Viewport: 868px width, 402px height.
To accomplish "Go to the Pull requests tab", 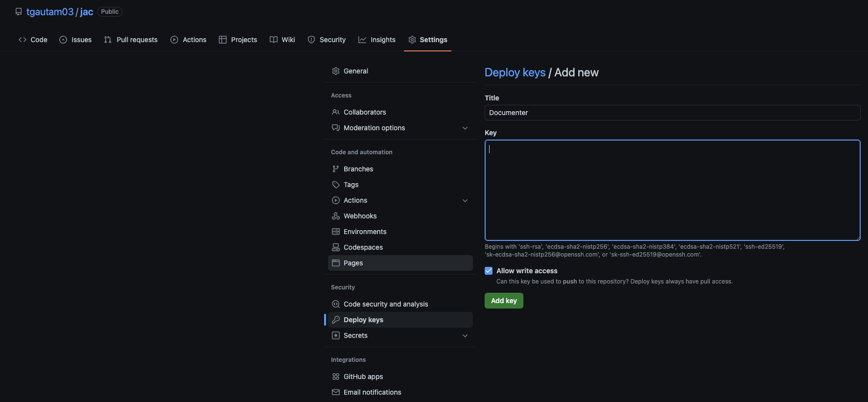I will (131, 40).
